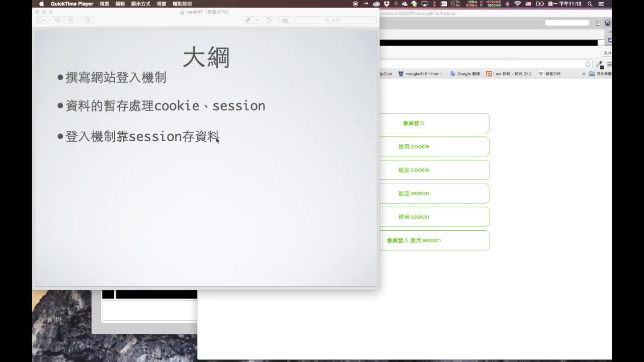Image resolution: width=644 pixels, height=362 pixels.
Task: Click the bullet 資料的暫存處理cookie、session
Action: point(165,106)
